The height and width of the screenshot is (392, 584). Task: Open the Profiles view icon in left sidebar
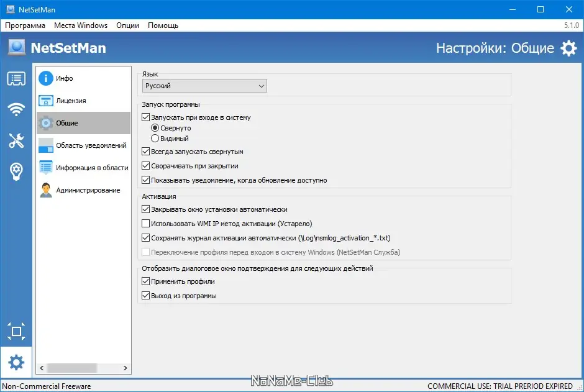point(16,79)
